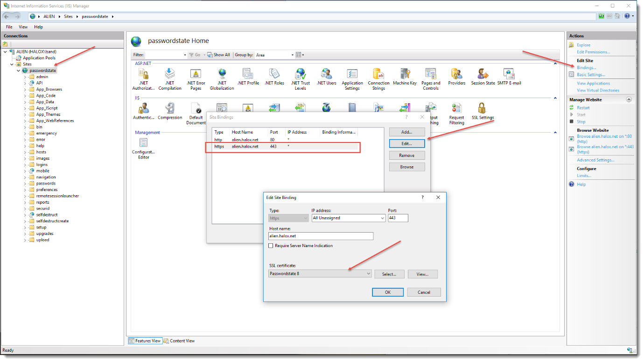
Task: Click Remove button in Site Bindings
Action: pos(407,155)
